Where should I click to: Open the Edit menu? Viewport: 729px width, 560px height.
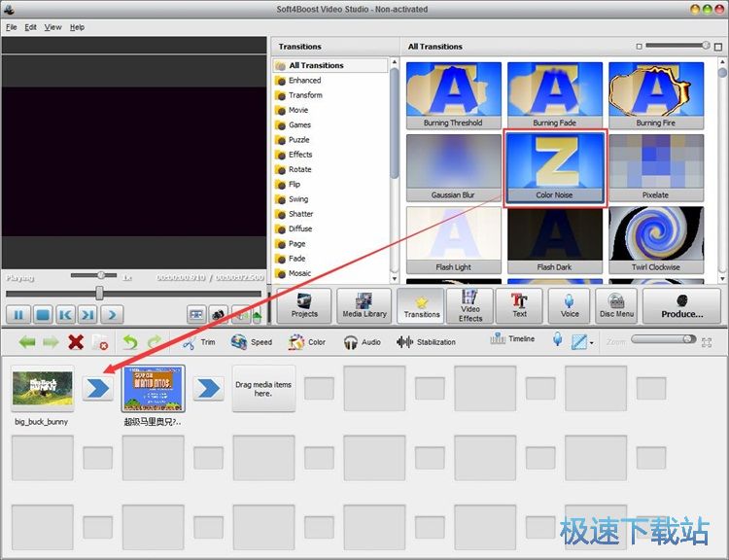tap(30, 27)
